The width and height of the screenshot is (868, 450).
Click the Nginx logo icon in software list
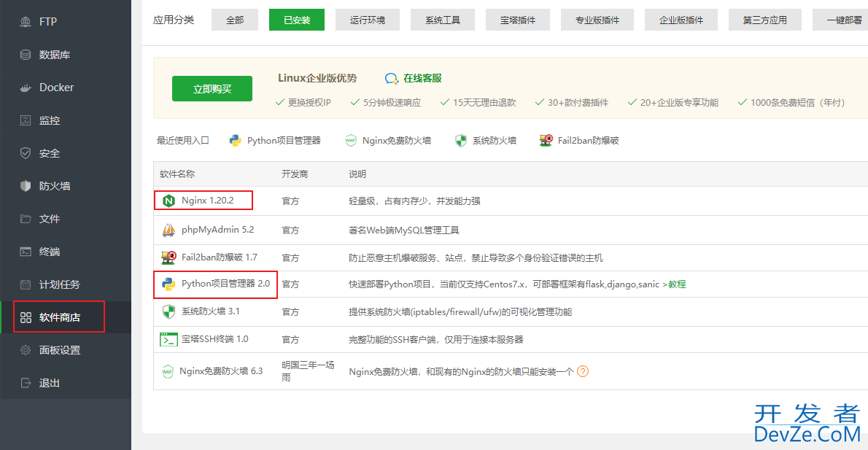[168, 201]
